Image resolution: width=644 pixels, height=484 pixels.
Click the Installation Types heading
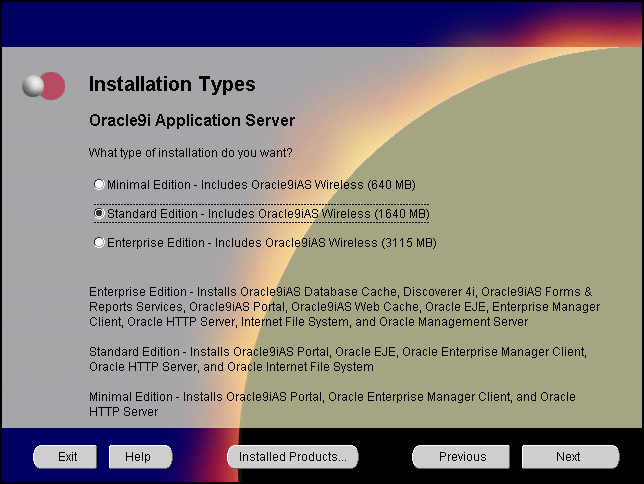[172, 84]
